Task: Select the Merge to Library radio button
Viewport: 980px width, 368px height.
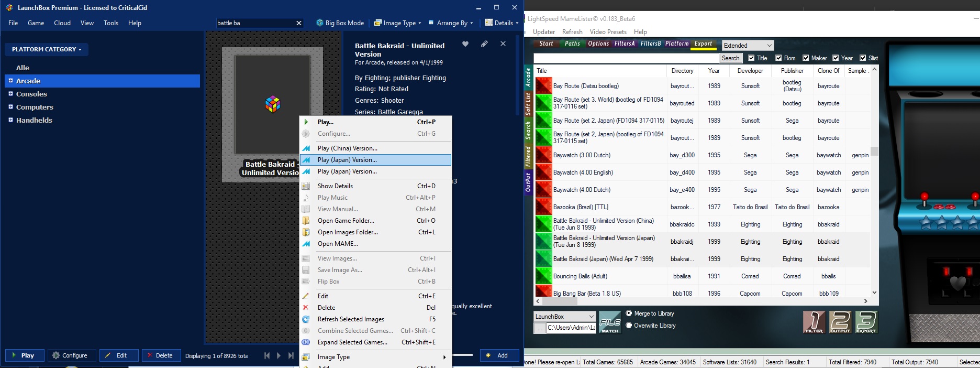Action: pyautogui.click(x=629, y=313)
